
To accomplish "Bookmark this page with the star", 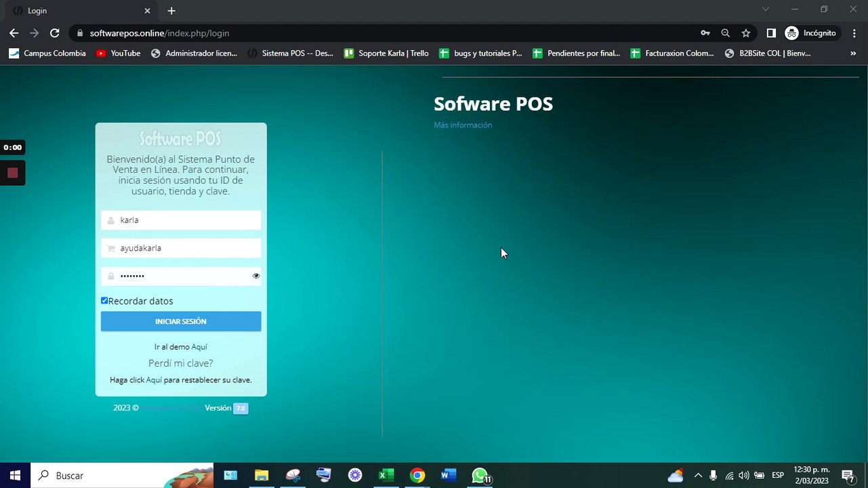I will pyautogui.click(x=746, y=33).
